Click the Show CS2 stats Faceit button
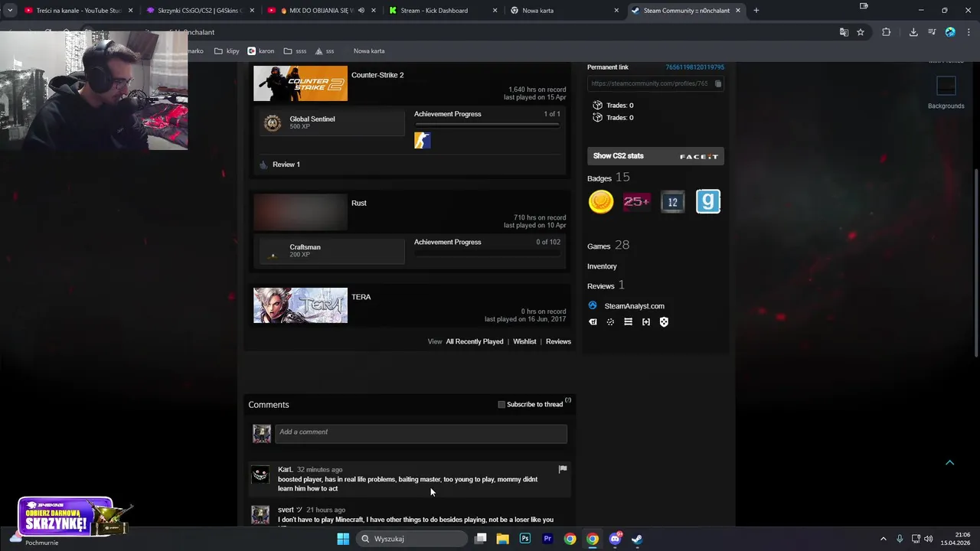Image resolution: width=980 pixels, height=551 pixels. 655,156
